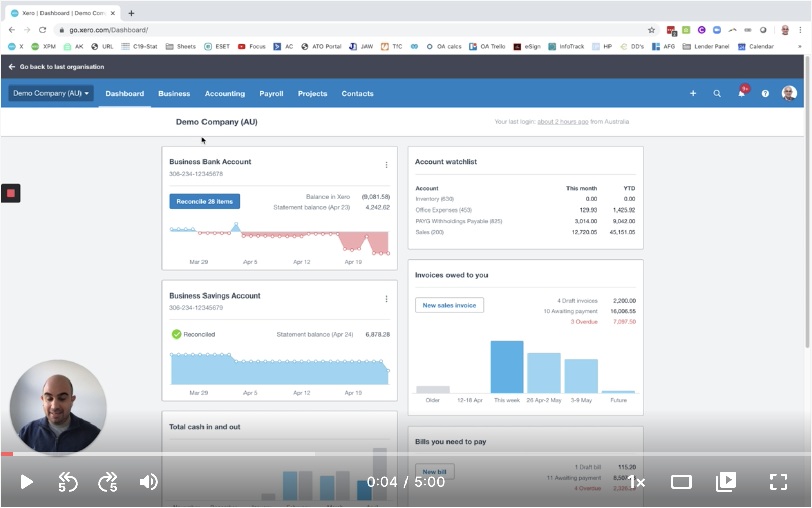Open a new browser tab
812x508 pixels.
pyautogui.click(x=131, y=13)
